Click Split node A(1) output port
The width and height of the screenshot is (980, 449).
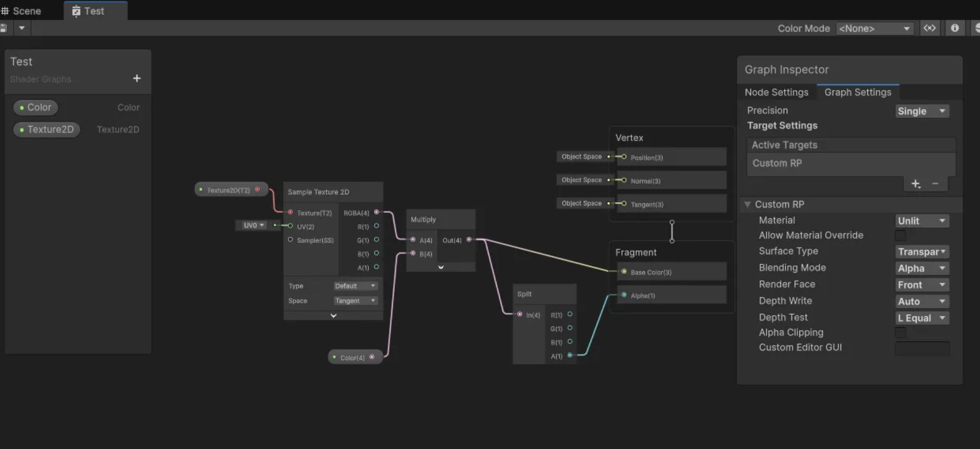tap(570, 355)
